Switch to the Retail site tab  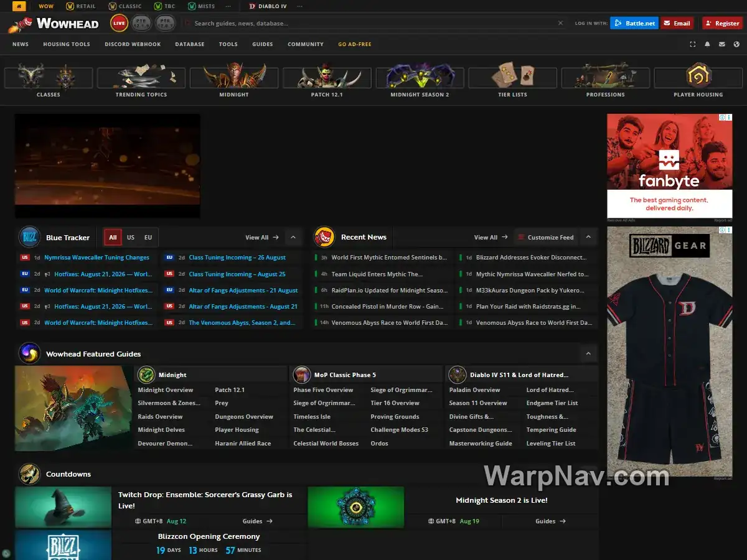[x=81, y=6]
